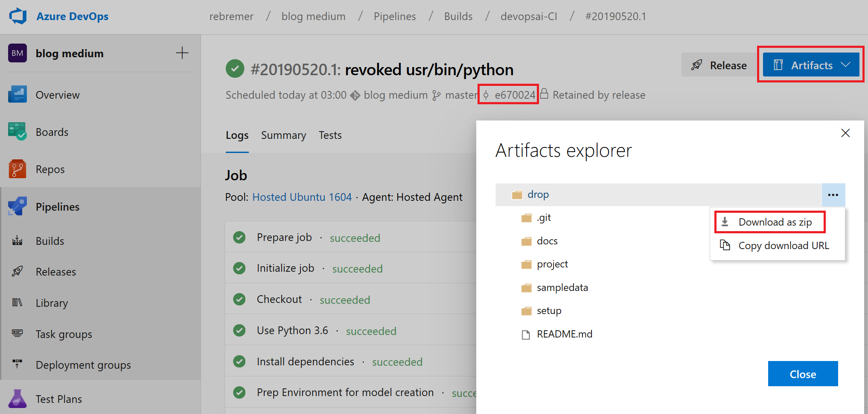The image size is (868, 414).
Task: Expand the drop folder in Artifacts explorer
Action: 538,195
